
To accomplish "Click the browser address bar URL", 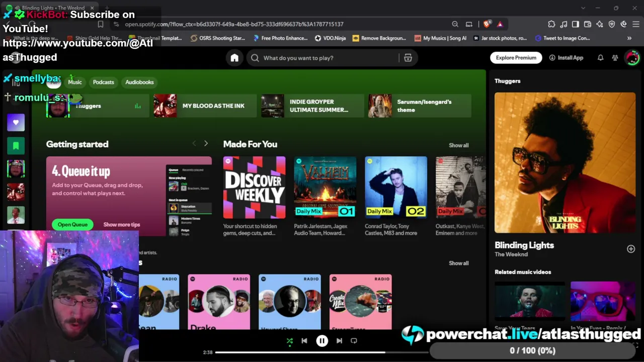I will pyautogui.click(x=234, y=24).
